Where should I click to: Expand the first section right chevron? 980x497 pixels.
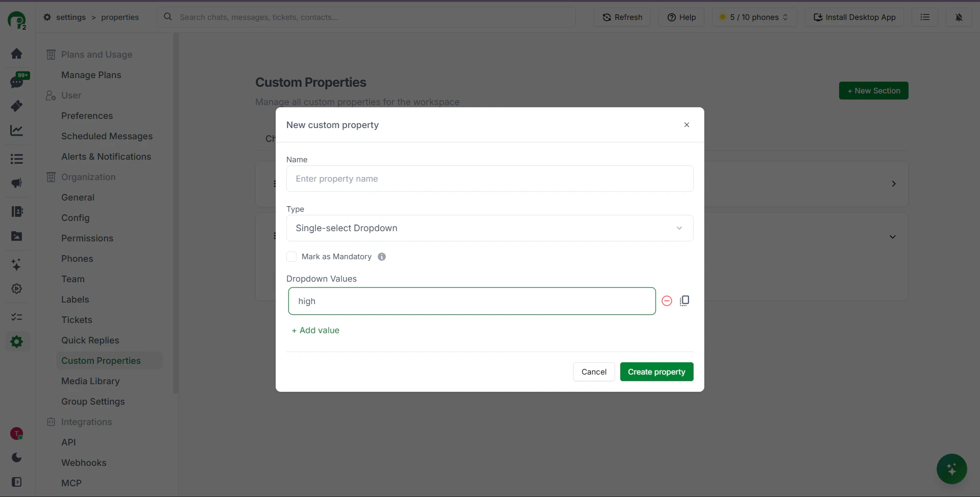click(x=894, y=184)
